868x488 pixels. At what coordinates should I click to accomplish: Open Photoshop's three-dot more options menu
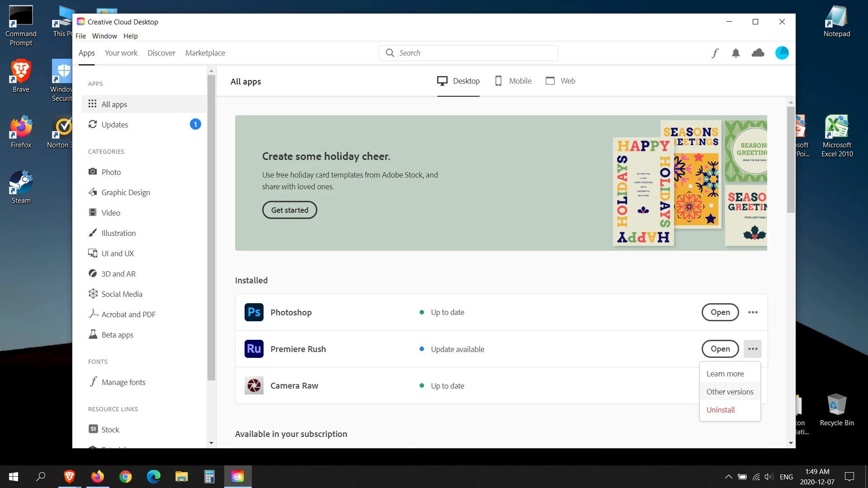[x=753, y=312]
